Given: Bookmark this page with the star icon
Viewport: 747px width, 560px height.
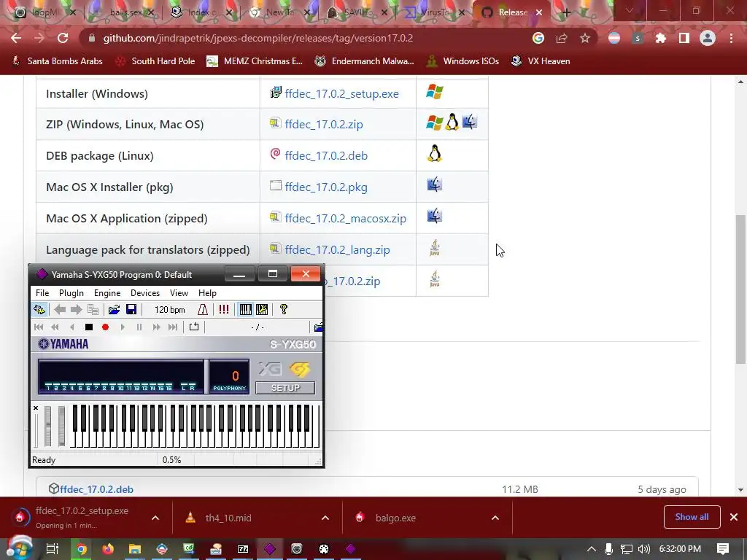Looking at the screenshot, I should [585, 38].
